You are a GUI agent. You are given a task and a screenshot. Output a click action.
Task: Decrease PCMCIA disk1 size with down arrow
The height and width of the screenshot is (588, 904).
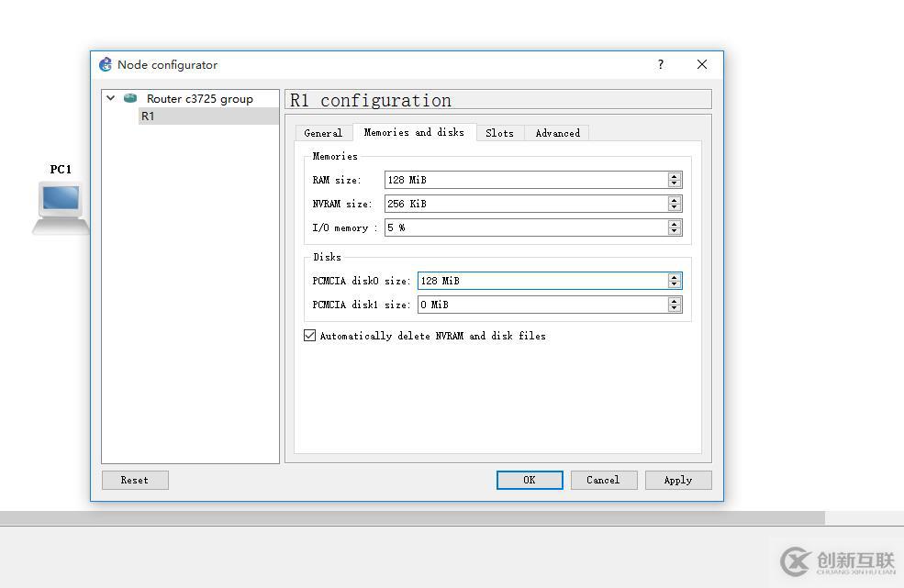point(674,308)
